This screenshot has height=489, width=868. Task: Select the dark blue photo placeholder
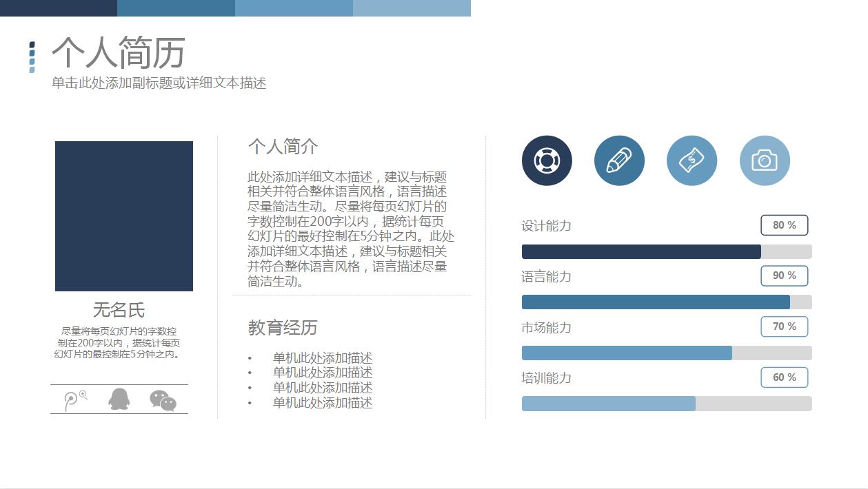(124, 216)
